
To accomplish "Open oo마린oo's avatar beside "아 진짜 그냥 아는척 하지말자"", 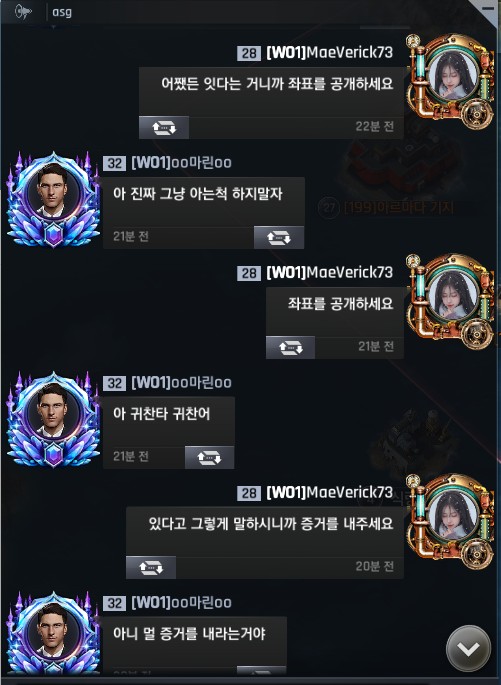I will pyautogui.click(x=53, y=199).
